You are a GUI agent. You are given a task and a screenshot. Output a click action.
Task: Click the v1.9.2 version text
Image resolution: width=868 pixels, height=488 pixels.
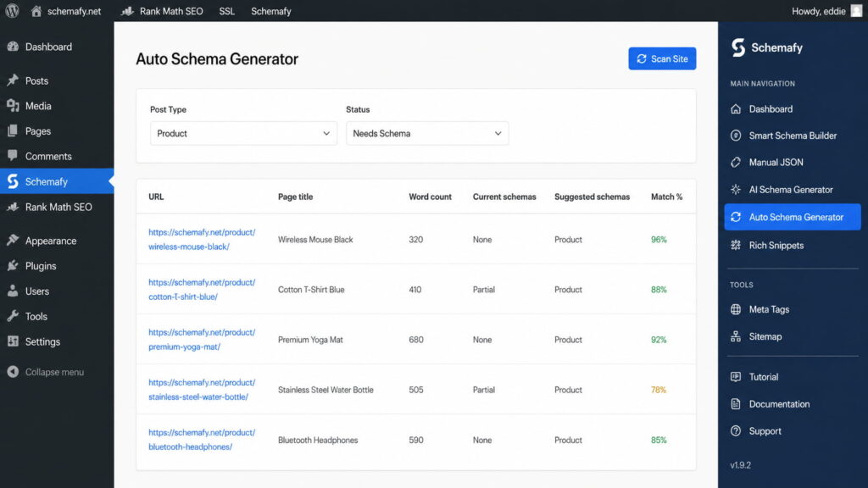point(741,465)
